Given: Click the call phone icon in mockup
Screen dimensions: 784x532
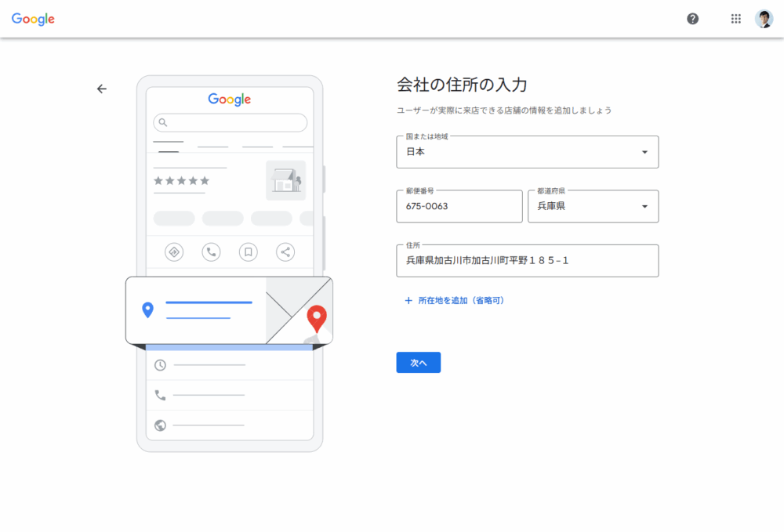Looking at the screenshot, I should (x=211, y=252).
